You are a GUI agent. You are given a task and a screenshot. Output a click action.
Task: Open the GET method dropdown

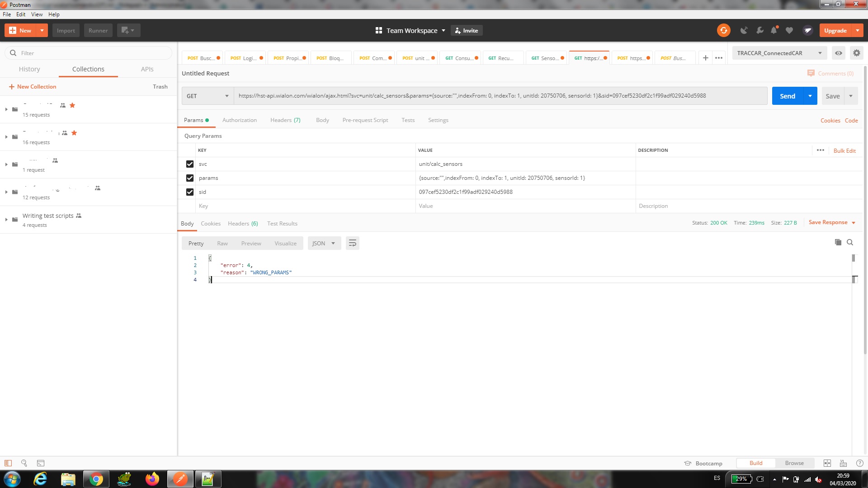coord(208,96)
